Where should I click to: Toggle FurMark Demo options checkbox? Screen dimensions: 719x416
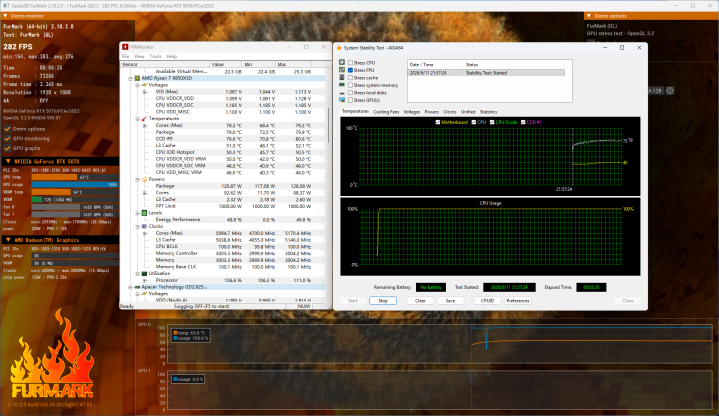pos(7,129)
